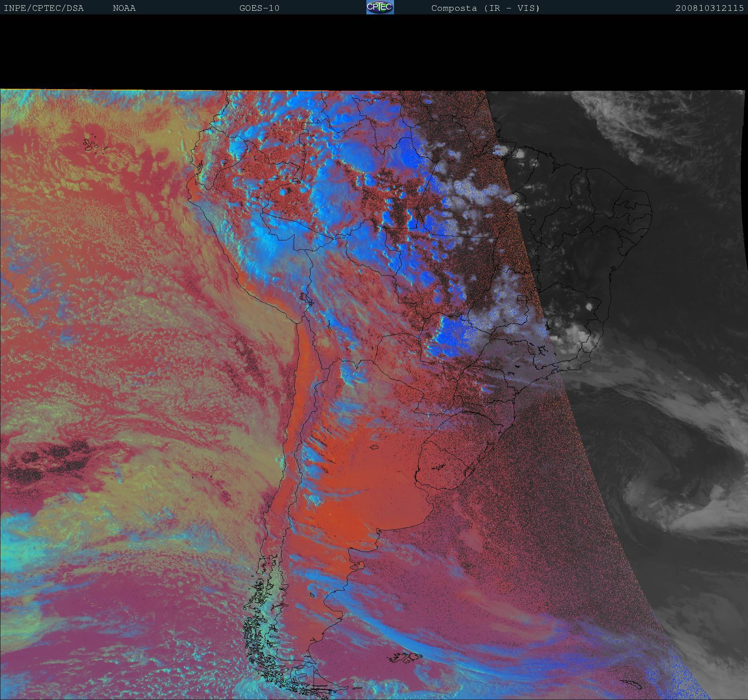Viewport: 748px width, 700px height.
Task: Click the CPTEC logo in the header
Action: (x=380, y=7)
